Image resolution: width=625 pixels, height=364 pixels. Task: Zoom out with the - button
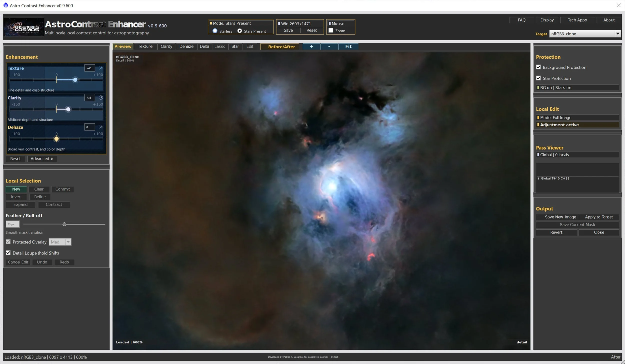coord(329,46)
